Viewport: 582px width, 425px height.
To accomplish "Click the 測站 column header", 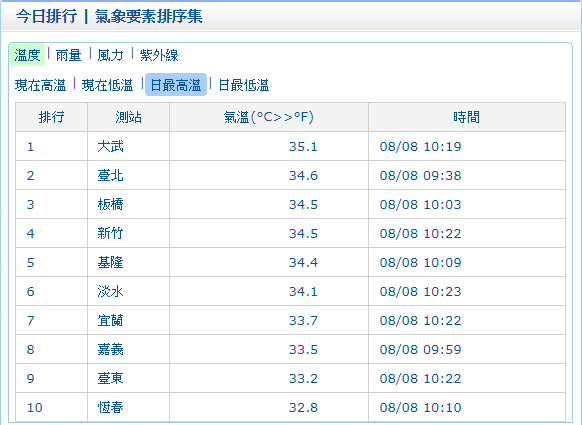I will pos(128,117).
